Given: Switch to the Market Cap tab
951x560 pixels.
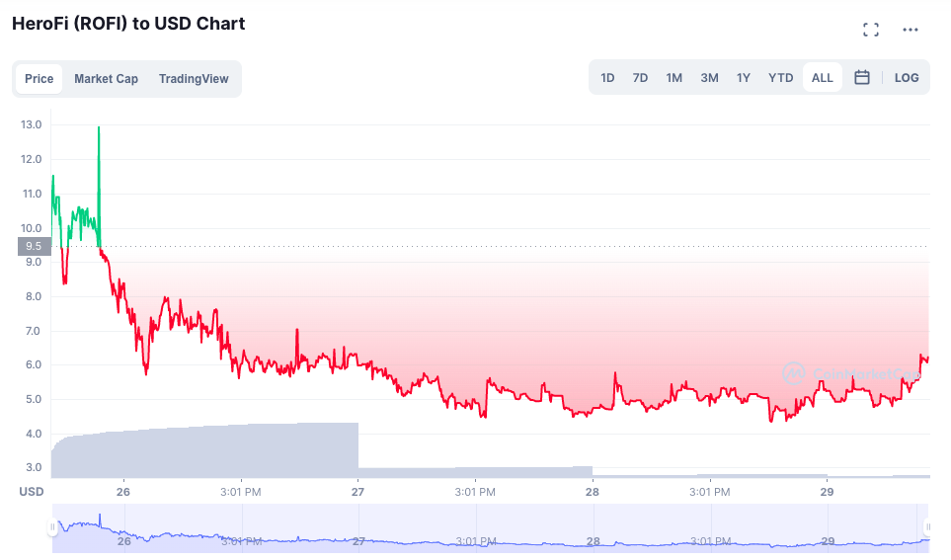Looking at the screenshot, I should [106, 79].
